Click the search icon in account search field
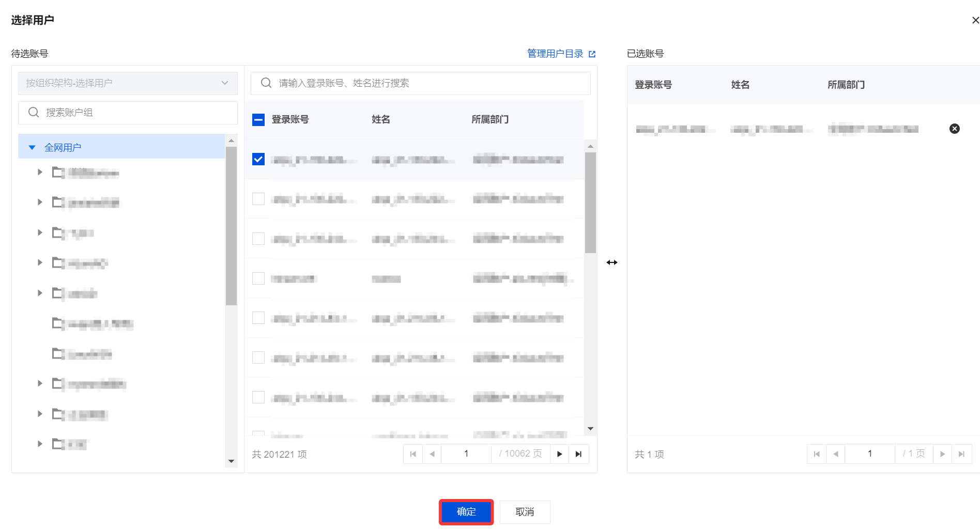Screen dimensions: 980x530 coord(266,83)
